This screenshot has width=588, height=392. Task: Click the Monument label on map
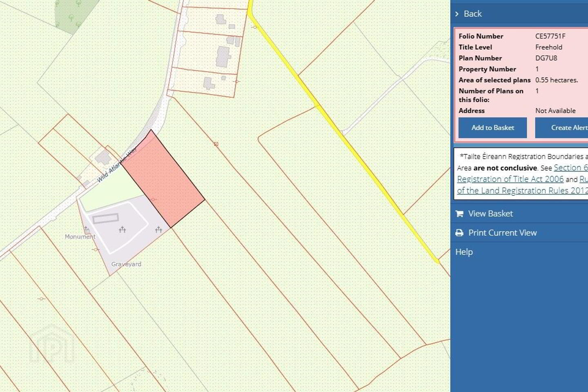point(80,236)
